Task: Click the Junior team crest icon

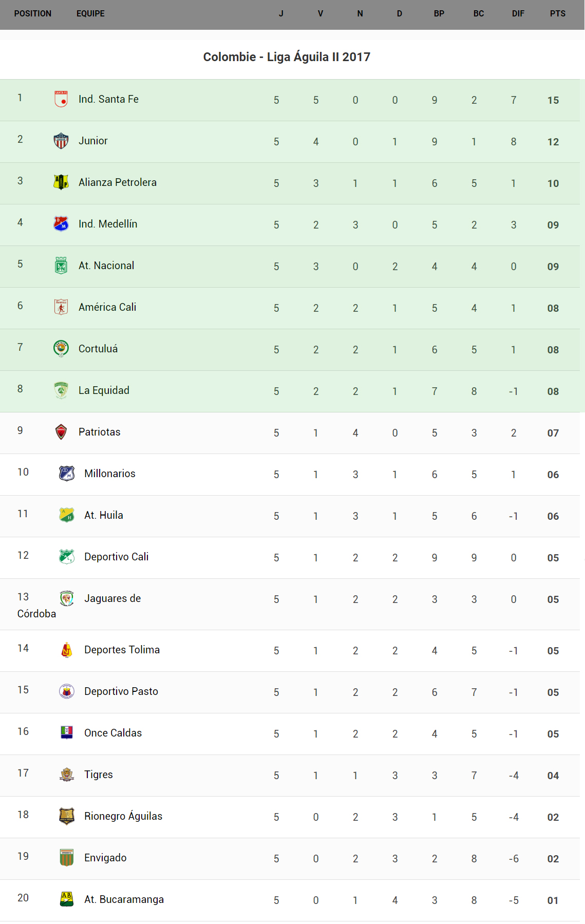Action: [x=61, y=140]
